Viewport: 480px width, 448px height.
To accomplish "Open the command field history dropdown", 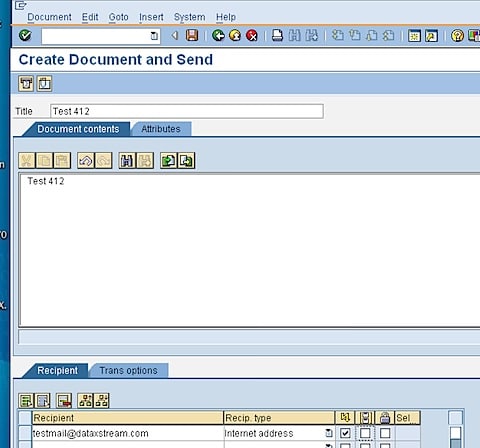I will click(154, 36).
